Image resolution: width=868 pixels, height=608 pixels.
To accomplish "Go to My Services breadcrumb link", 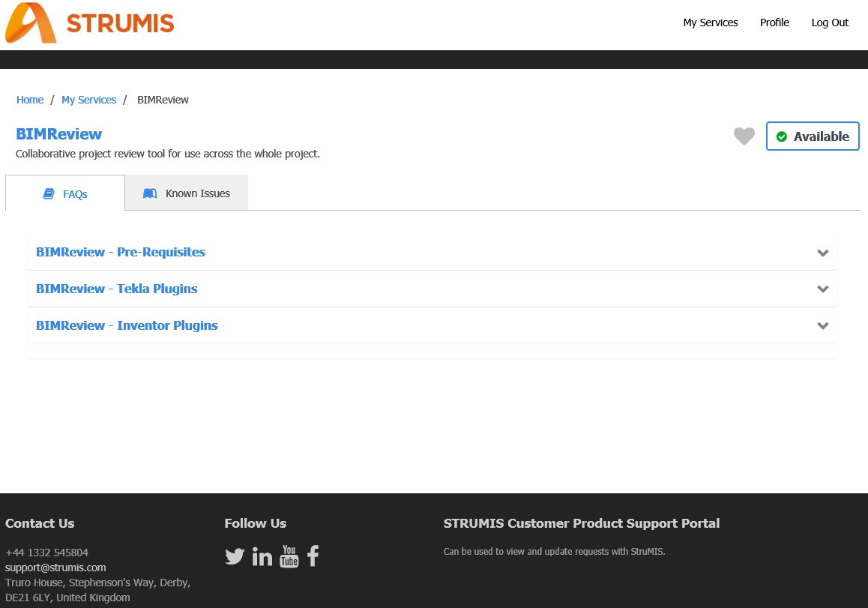I will click(88, 100).
